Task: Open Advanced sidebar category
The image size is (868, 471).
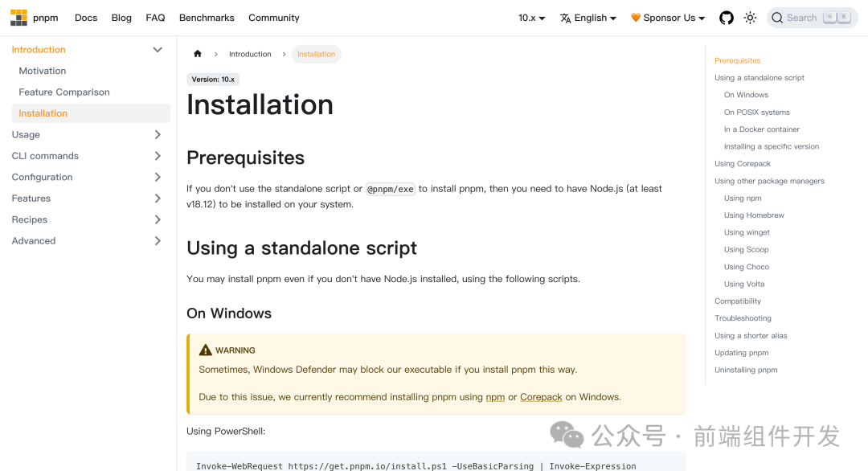Action: coord(33,241)
